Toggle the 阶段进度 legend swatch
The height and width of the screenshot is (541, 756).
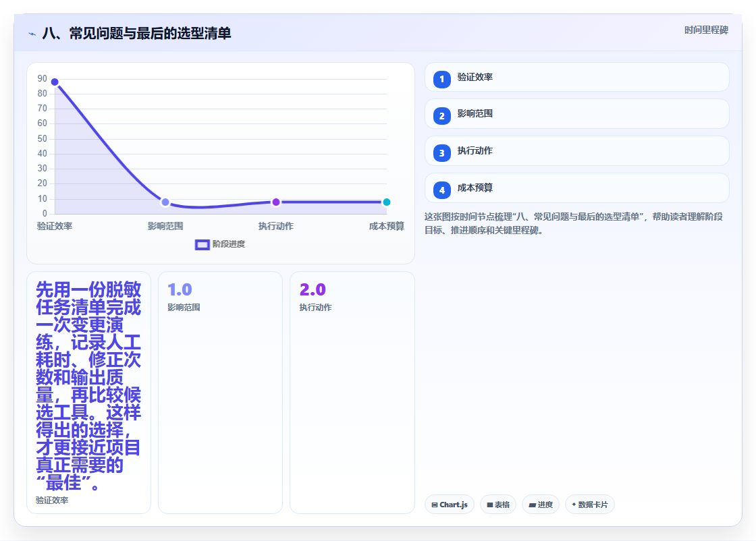pos(202,245)
